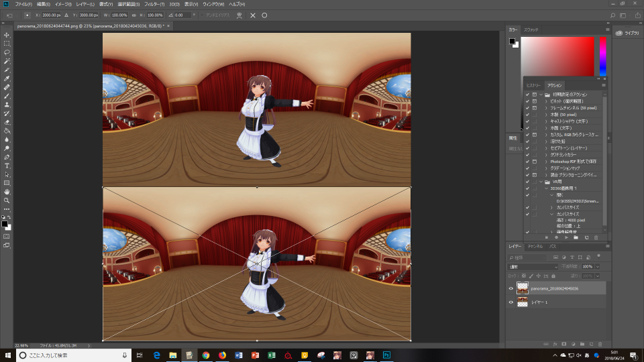Image resolution: width=644 pixels, height=362 pixels.
Task: Delete the selected action with trash icon
Action: click(596, 237)
